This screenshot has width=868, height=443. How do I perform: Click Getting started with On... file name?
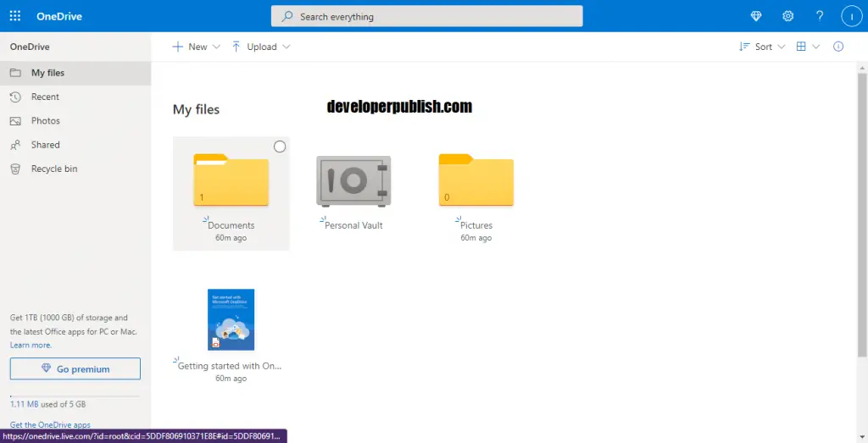click(230, 366)
